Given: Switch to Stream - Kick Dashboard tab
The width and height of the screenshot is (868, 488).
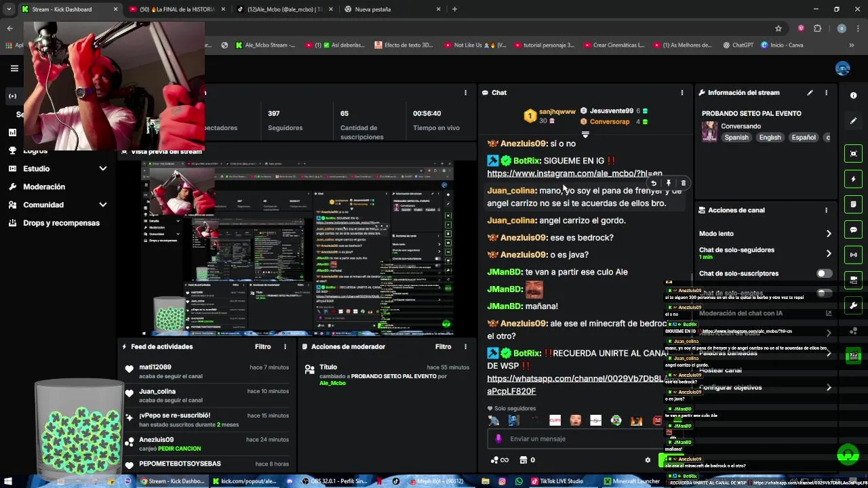Looking at the screenshot, I should (69, 9).
